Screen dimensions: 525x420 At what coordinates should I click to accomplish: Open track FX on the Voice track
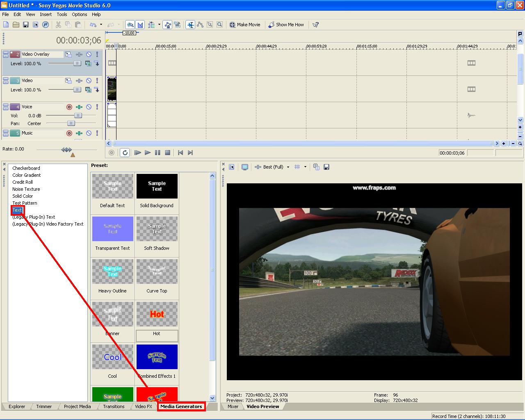pos(79,107)
